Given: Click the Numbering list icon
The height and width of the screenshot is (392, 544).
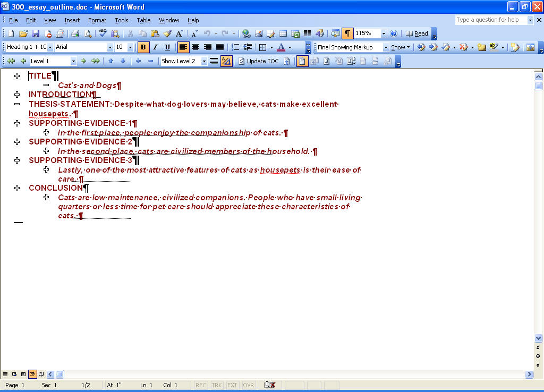Looking at the screenshot, I should [235, 47].
